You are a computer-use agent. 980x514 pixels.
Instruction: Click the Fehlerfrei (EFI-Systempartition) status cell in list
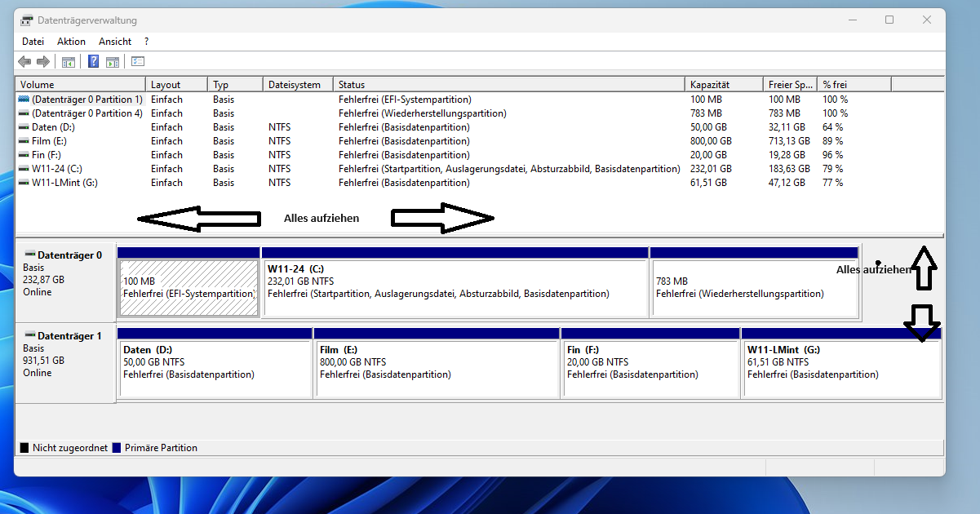click(x=405, y=100)
